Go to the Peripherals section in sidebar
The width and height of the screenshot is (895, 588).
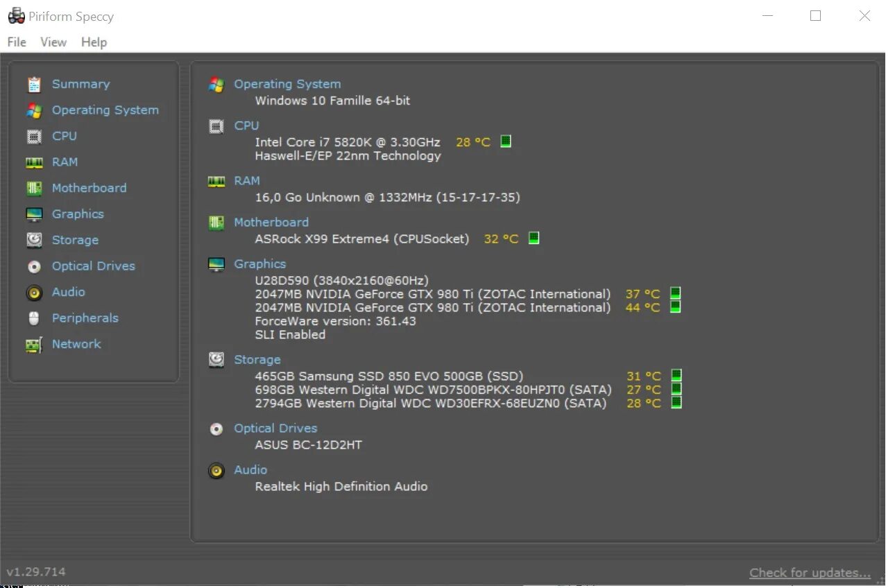coord(85,318)
